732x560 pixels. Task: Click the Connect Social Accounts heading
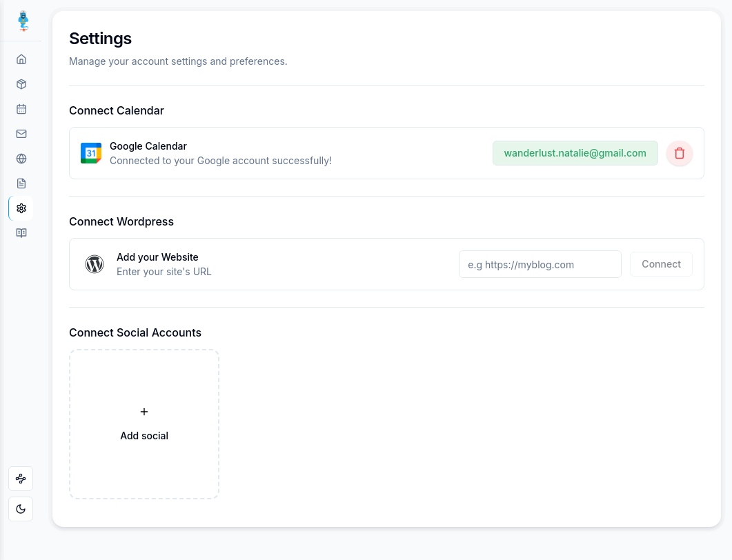click(135, 332)
